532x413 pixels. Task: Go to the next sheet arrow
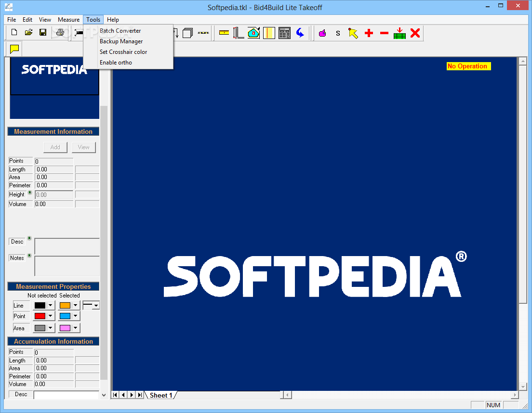tap(132, 395)
